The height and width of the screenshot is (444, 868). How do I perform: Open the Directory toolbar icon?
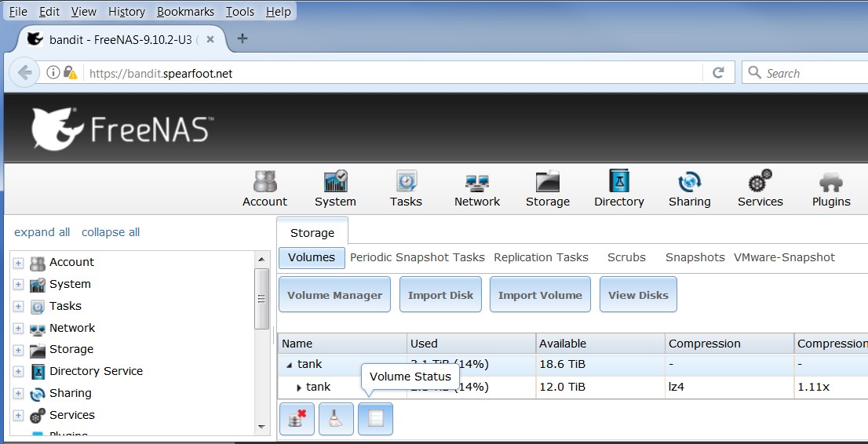(x=619, y=189)
